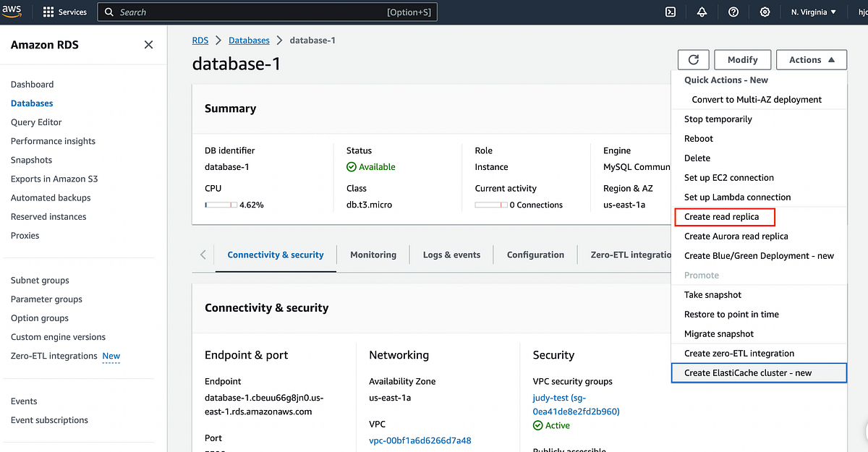Image resolution: width=868 pixels, height=452 pixels.
Task: Click the AWS home logo
Action: tap(12, 12)
